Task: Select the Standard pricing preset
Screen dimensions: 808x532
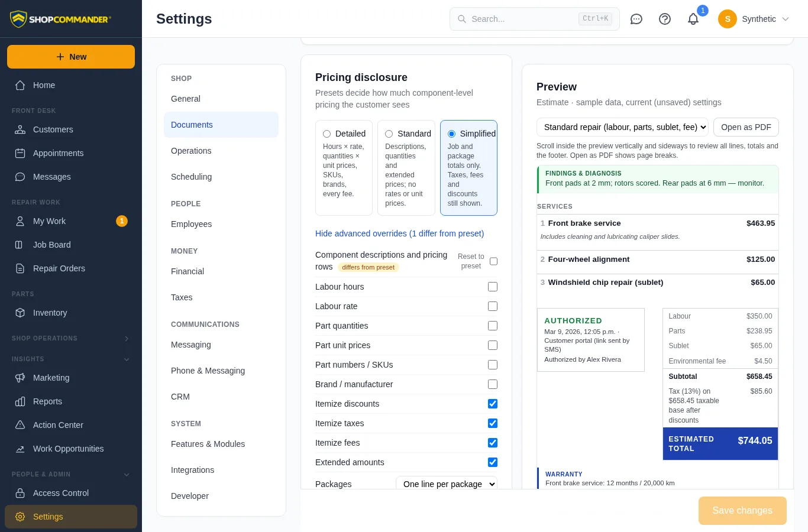Action: click(x=406, y=168)
